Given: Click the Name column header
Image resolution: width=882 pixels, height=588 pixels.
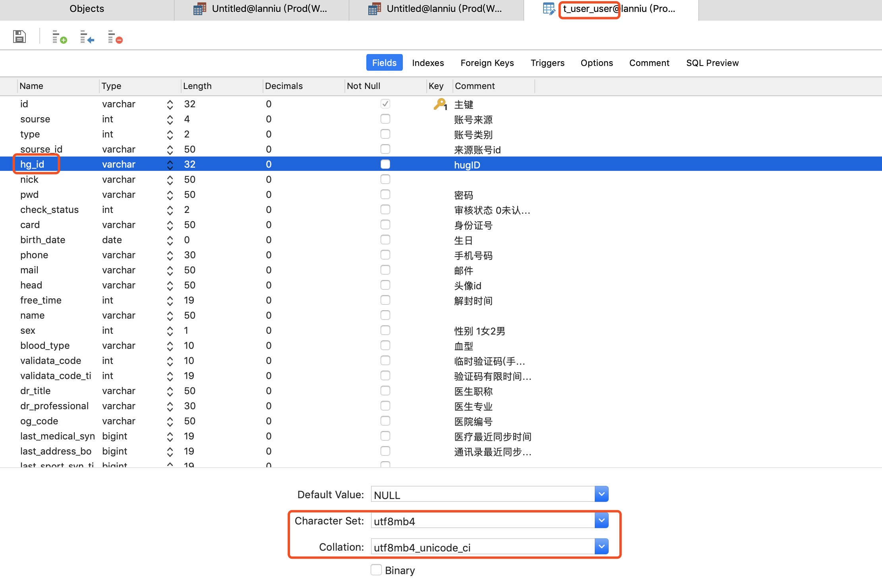Looking at the screenshot, I should [x=58, y=86].
